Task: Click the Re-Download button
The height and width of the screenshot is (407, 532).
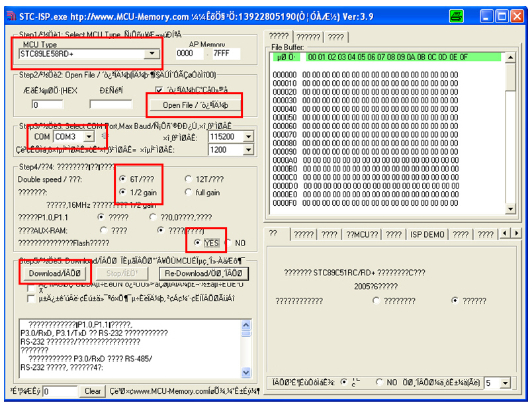Action: 204,273
